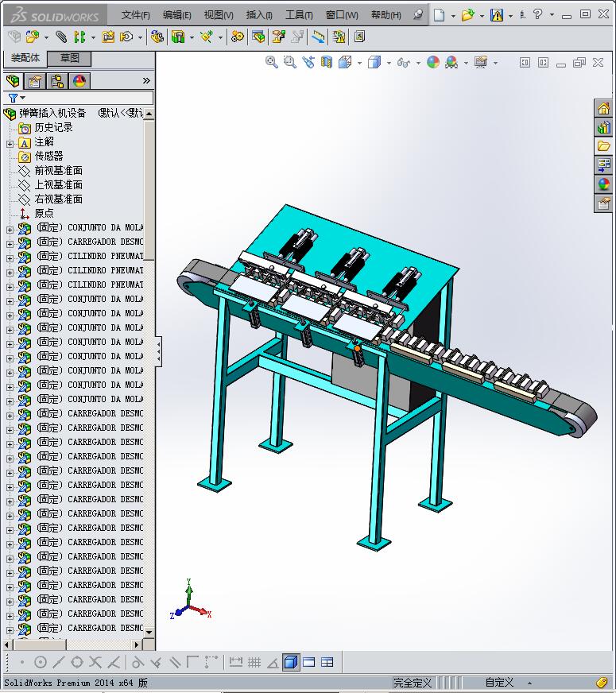
Task: Switch to the 装配体 tab
Action: pos(25,58)
